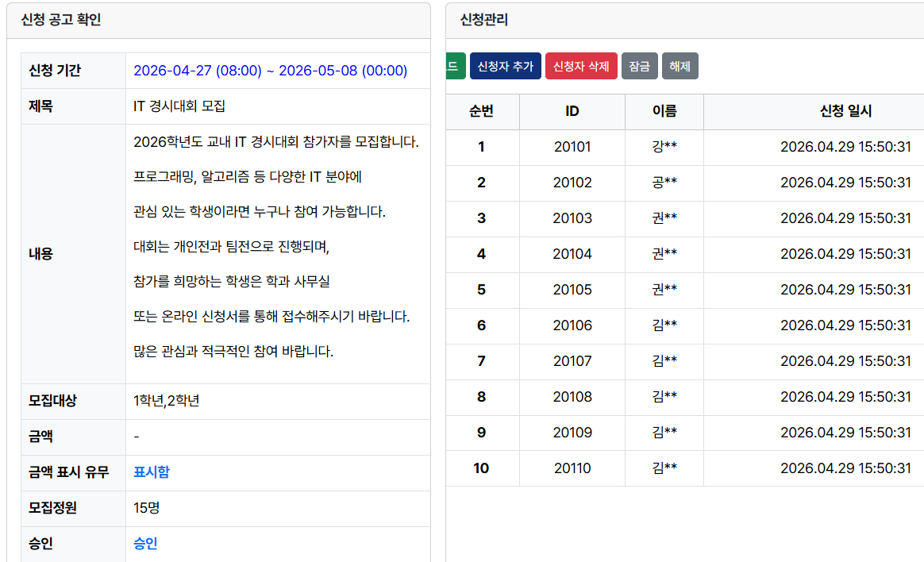The image size is (924, 562).
Task: Click name 김** in row 20110
Action: pos(664,468)
